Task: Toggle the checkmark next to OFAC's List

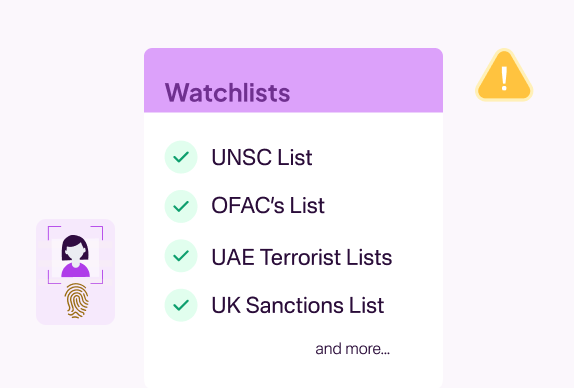Action: coord(181,206)
